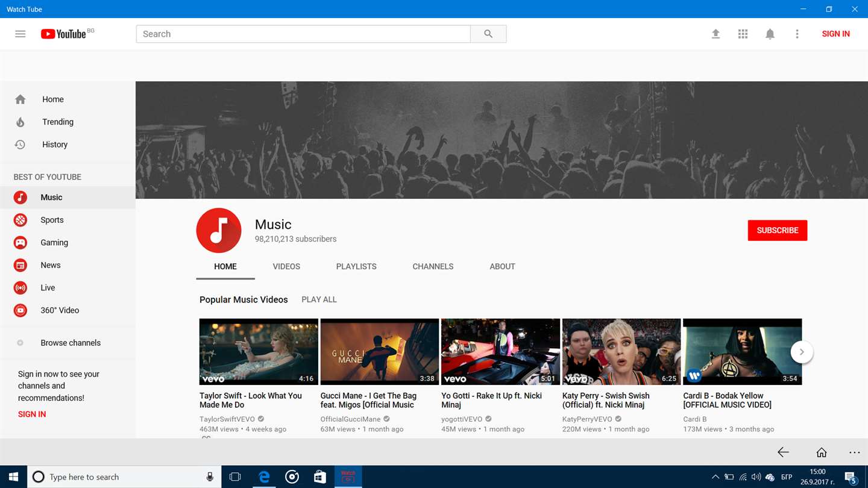The height and width of the screenshot is (488, 868).
Task: Launch Microsoft Edge from the taskbar
Action: pos(264,477)
